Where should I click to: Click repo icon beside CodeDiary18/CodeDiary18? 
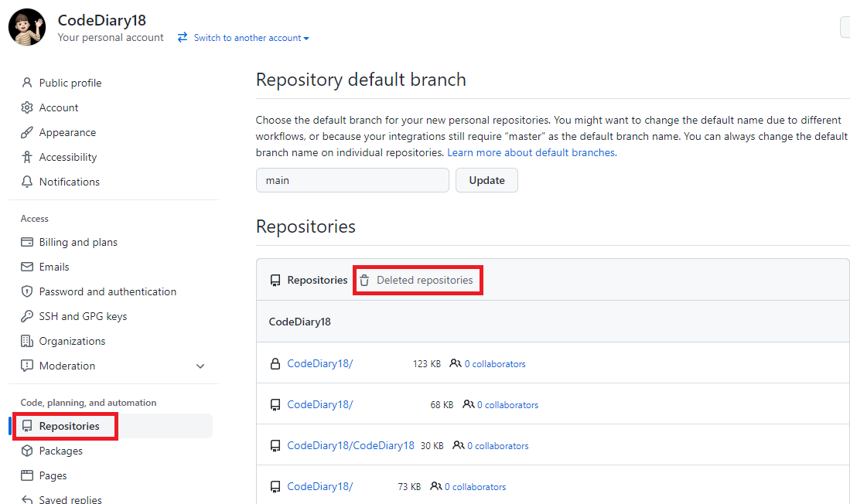pyautogui.click(x=275, y=446)
